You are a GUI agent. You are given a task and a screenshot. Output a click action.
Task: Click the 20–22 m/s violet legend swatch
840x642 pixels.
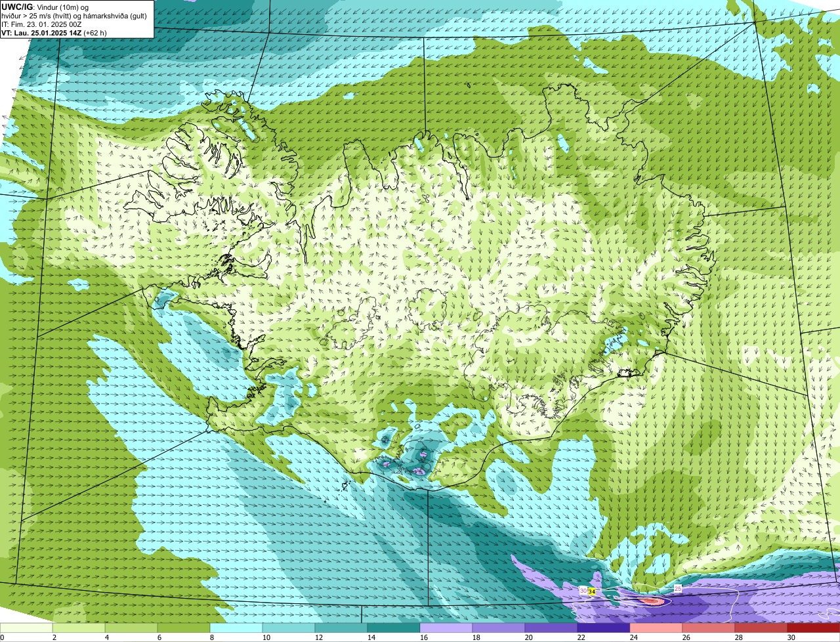point(551,628)
